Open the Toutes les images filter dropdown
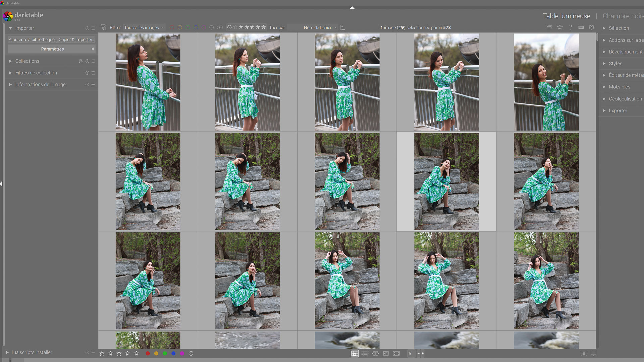The width and height of the screenshot is (644, 362). pyautogui.click(x=144, y=27)
